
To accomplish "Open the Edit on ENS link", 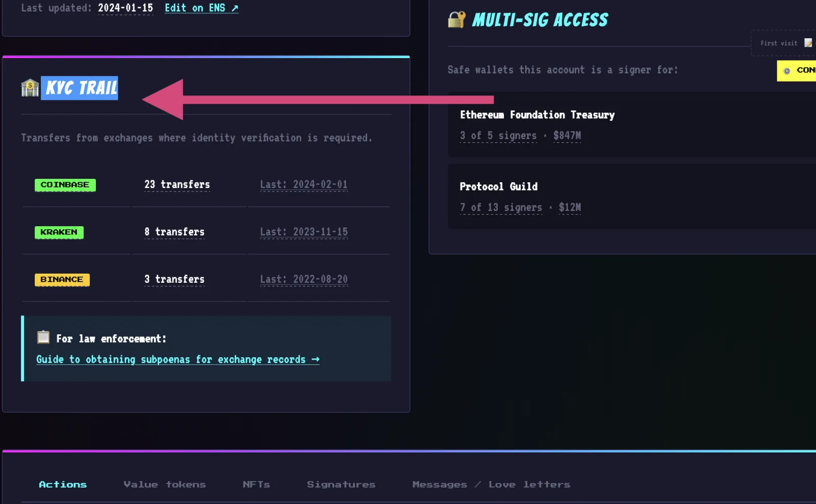I will point(201,8).
